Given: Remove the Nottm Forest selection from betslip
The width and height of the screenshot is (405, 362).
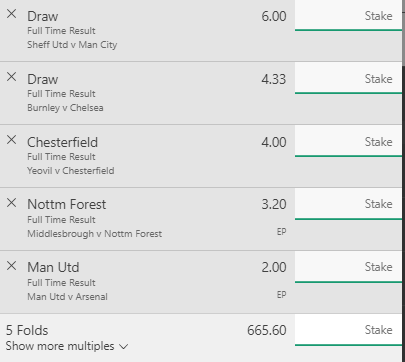Looking at the screenshot, I should (x=11, y=202).
